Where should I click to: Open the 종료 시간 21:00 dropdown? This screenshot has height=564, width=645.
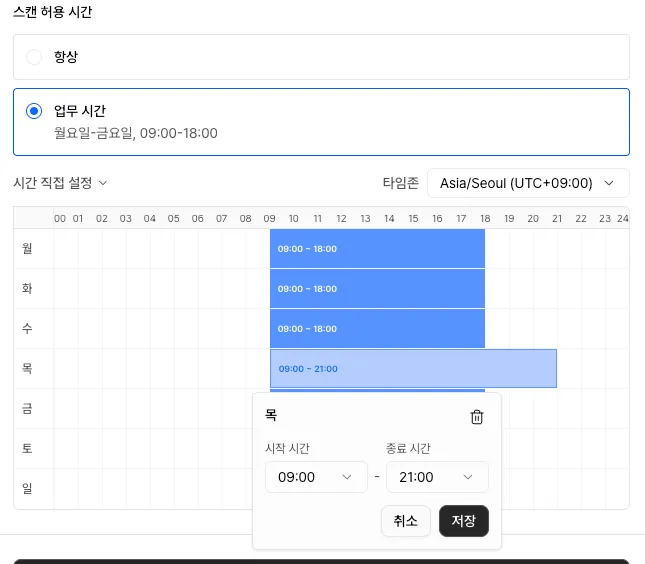pos(437,477)
